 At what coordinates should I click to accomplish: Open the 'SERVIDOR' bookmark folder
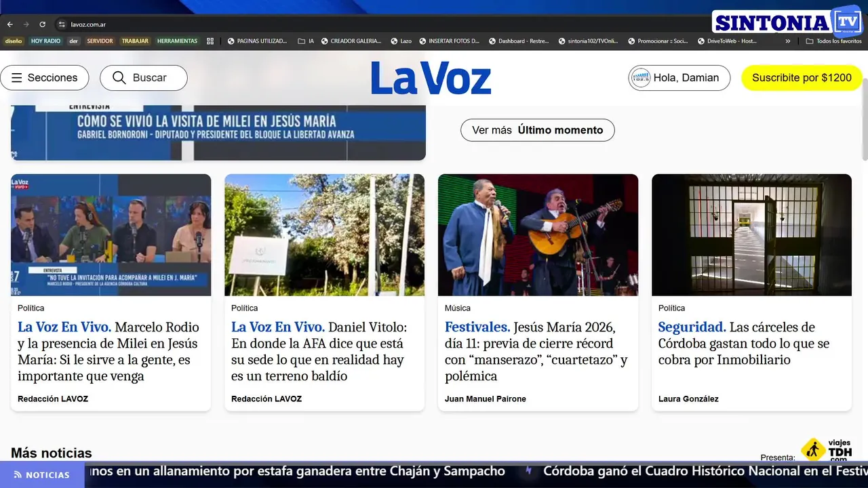(x=100, y=41)
